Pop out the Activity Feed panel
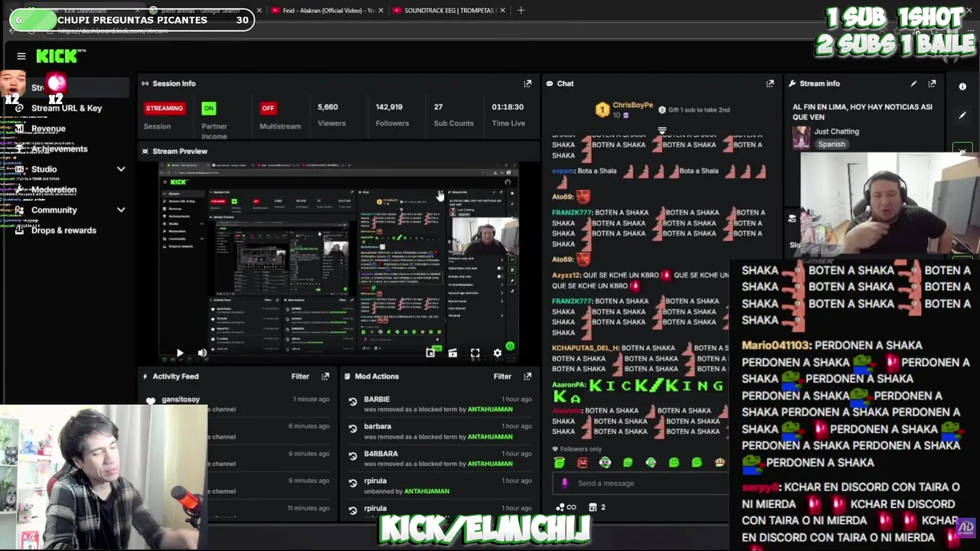The height and width of the screenshot is (551, 980). tap(325, 377)
